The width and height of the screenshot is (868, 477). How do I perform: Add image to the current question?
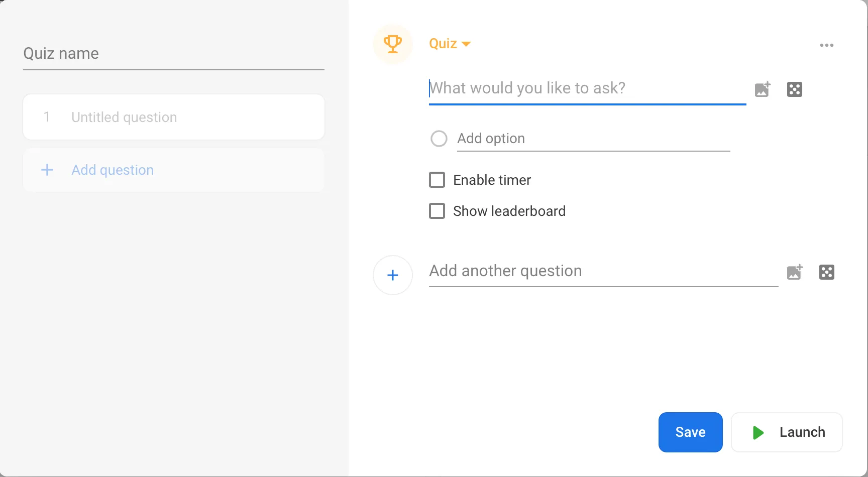763,89
